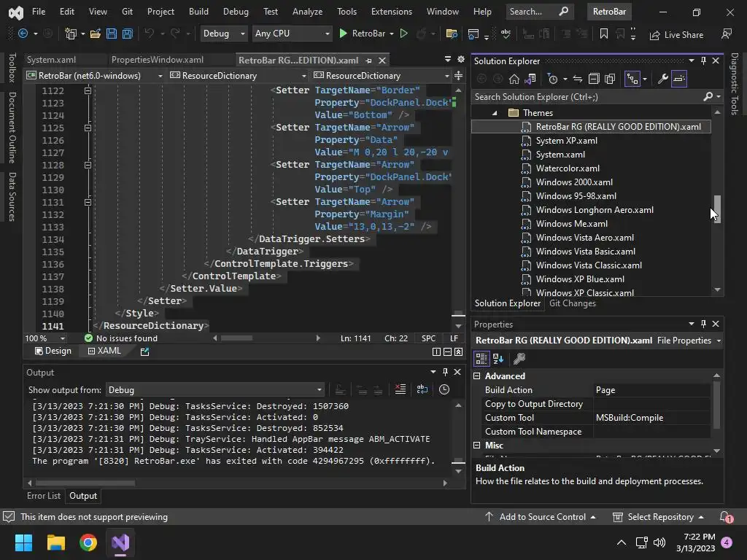The width and height of the screenshot is (747, 560).
Task: Switch to the Git Changes tab
Action: pos(572,303)
